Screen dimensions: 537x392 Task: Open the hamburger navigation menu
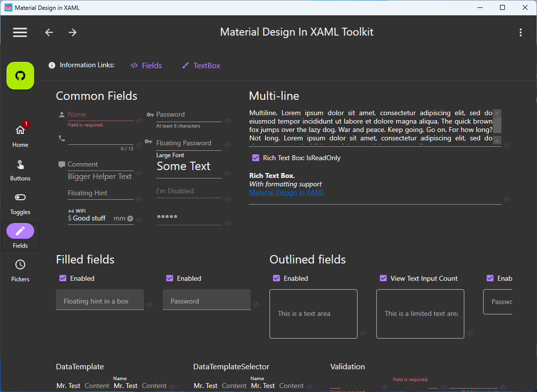(20, 32)
